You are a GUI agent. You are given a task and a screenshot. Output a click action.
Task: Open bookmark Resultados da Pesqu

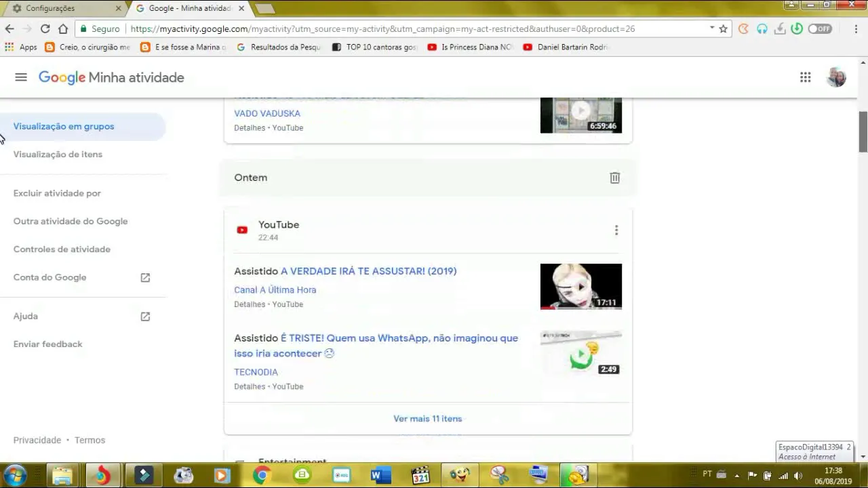click(x=279, y=47)
